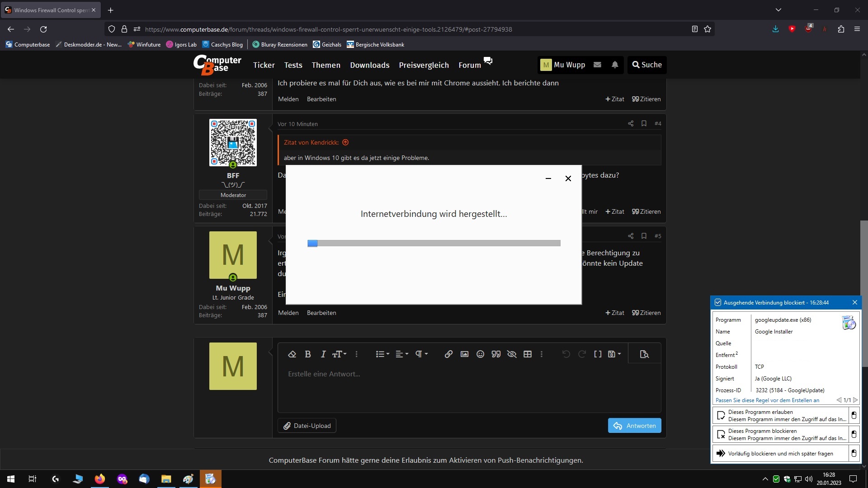The image size is (868, 488).
Task: Toggle the bookmark on post #5
Action: (644, 236)
